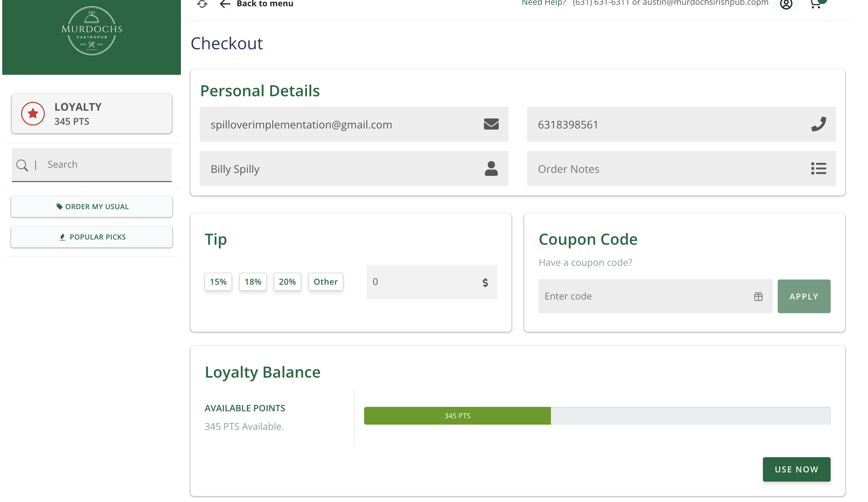This screenshot has height=502, width=868.
Task: Click the envelope icon in email field
Action: click(491, 124)
